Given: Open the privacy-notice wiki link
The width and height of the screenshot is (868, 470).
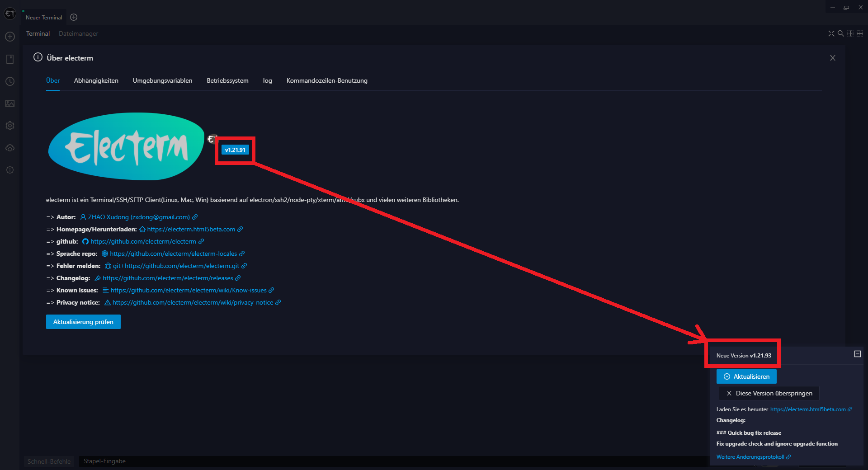Looking at the screenshot, I should pyautogui.click(x=193, y=302).
